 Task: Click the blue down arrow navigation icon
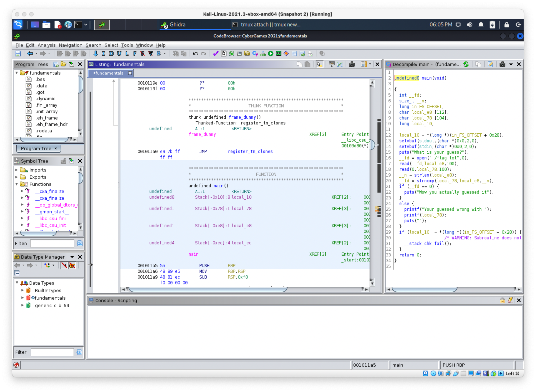tap(96, 54)
